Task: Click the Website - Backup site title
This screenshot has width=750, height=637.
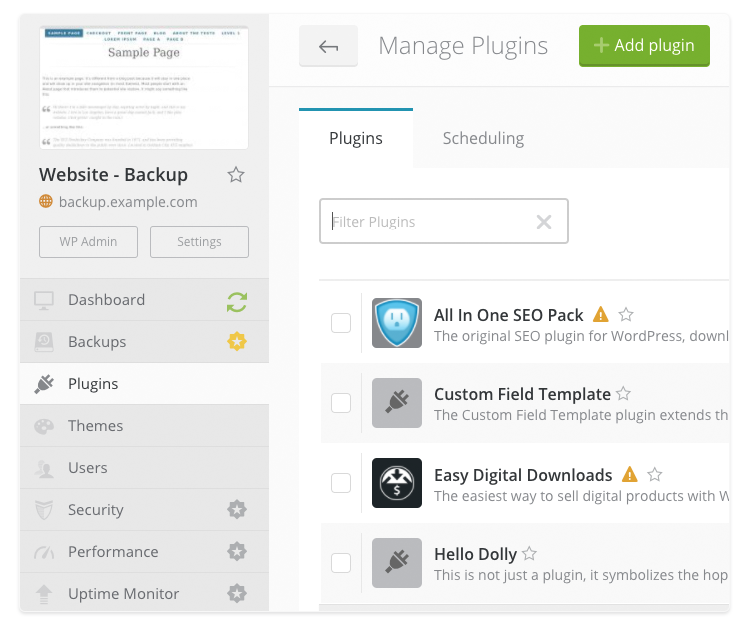Action: click(x=113, y=175)
